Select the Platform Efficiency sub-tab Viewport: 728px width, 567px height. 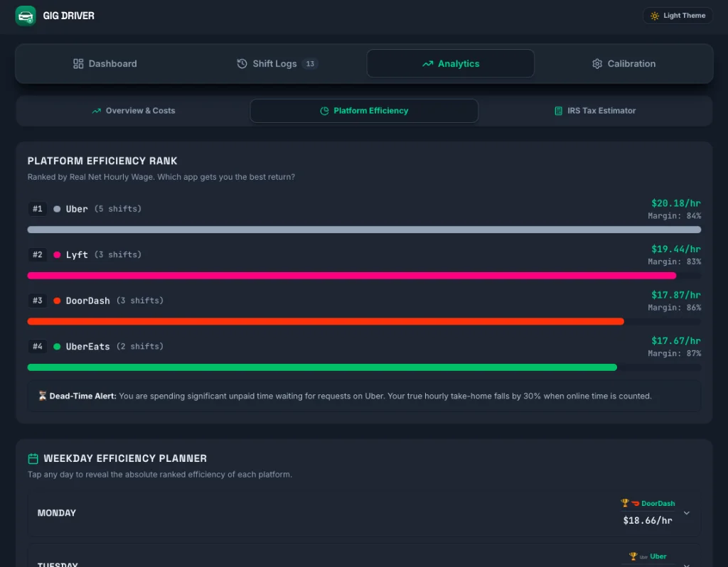click(364, 111)
